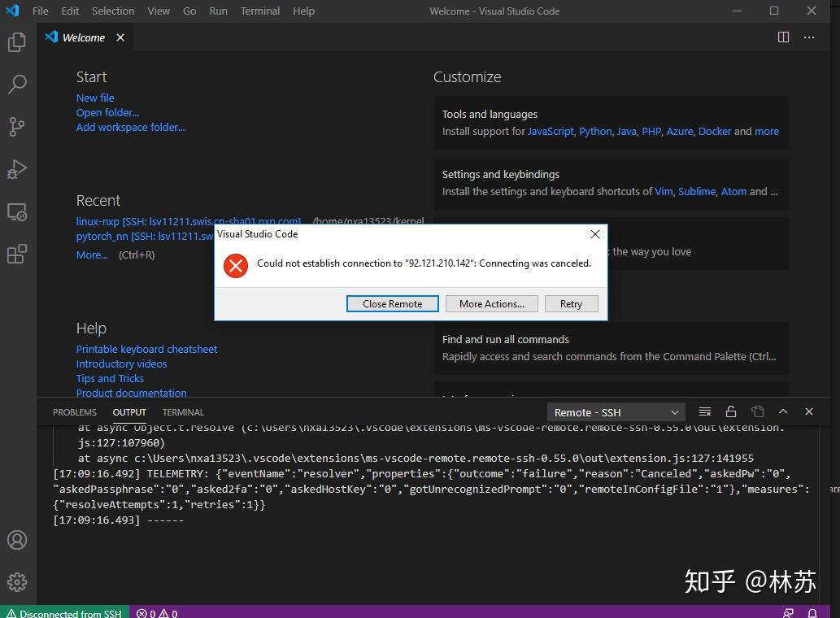Open the Terminal menu
The width and height of the screenshot is (840, 618).
259,11
